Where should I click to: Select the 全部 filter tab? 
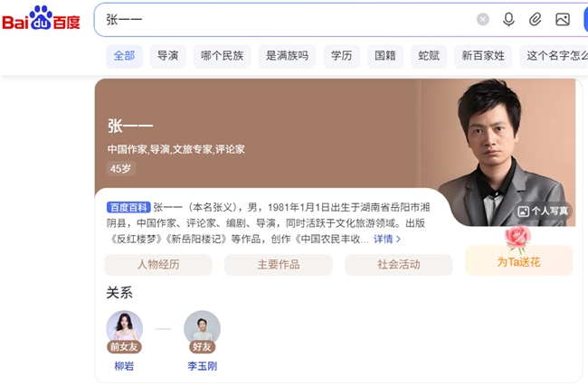[124, 56]
